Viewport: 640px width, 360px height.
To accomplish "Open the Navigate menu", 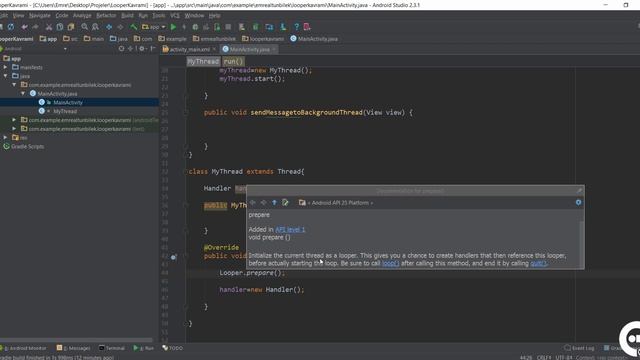I will tap(40, 16).
